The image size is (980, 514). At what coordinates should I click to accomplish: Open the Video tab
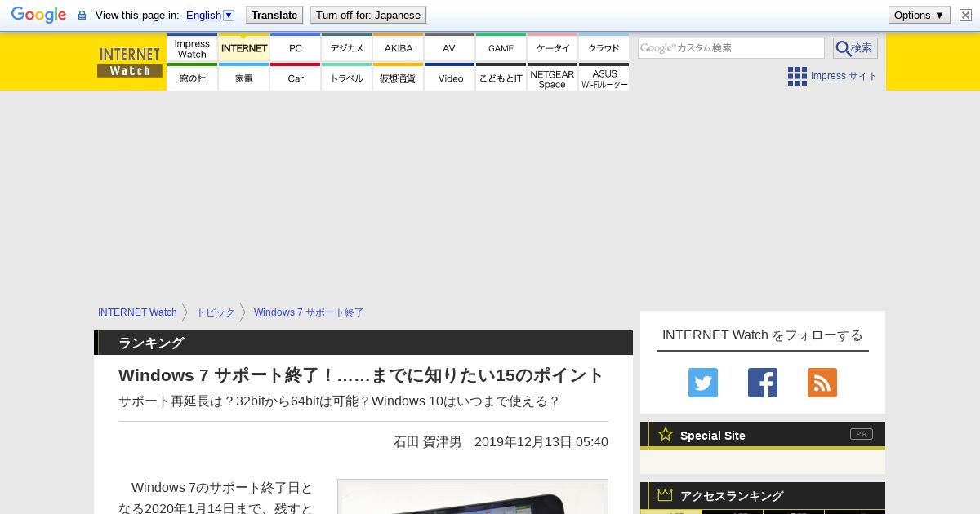449,78
